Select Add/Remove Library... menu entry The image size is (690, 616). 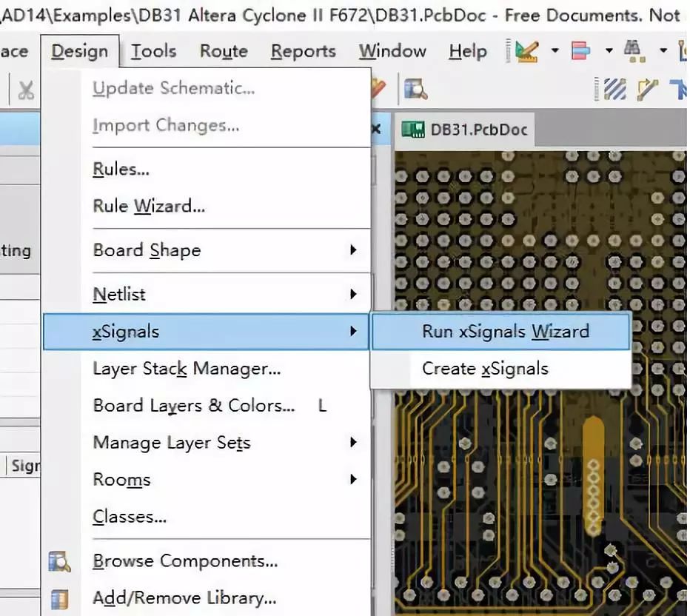[207, 598]
